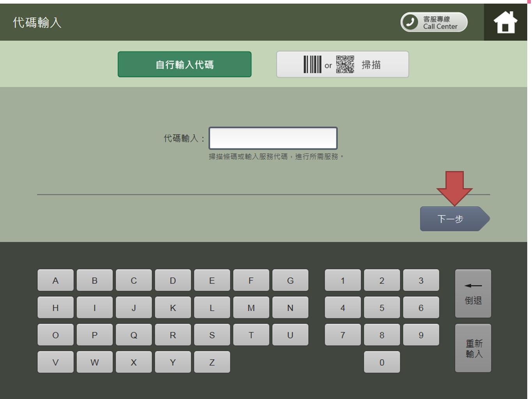Tap digit 7 on number pad
Screen dimensions: 532x399
pyautogui.click(x=343, y=335)
